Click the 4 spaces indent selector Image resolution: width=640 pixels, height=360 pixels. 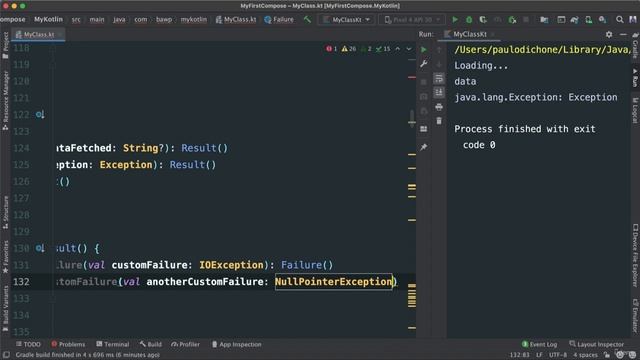[x=586, y=355]
